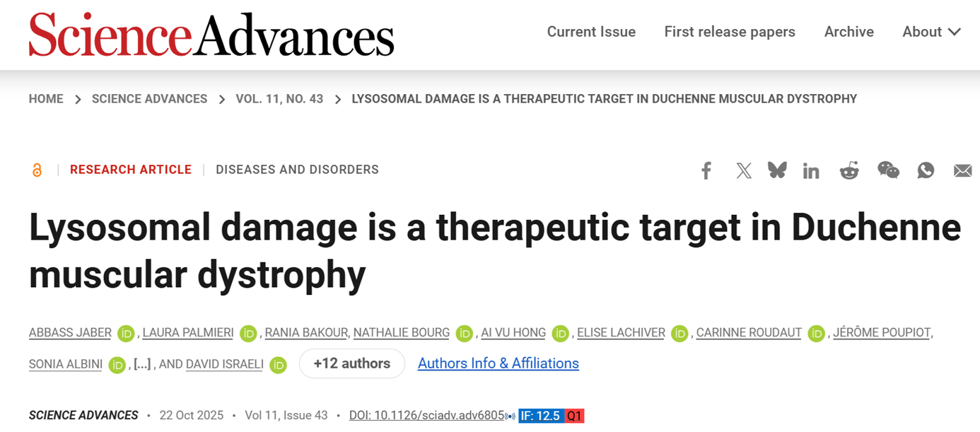Click the open access icon
This screenshot has height=432, width=980.
[37, 170]
